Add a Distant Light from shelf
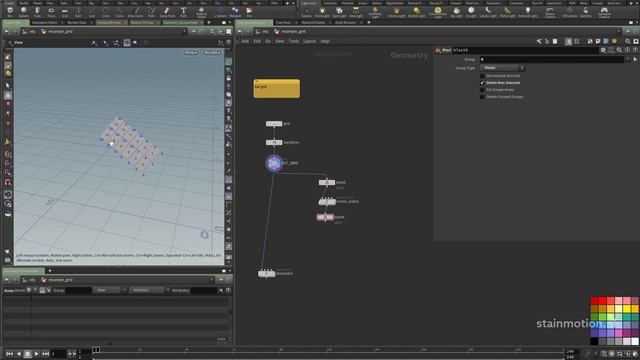Screen dimensions: 640x360 tap(416, 11)
